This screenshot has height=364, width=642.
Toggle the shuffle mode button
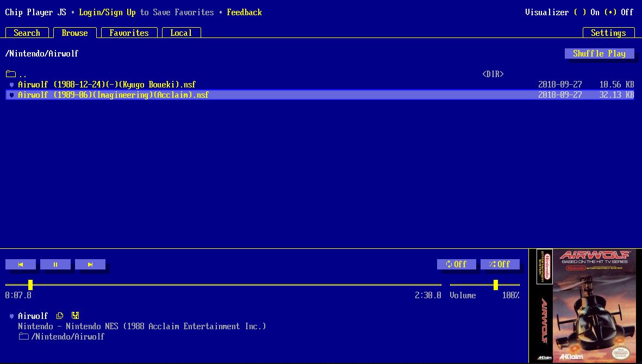[500, 264]
